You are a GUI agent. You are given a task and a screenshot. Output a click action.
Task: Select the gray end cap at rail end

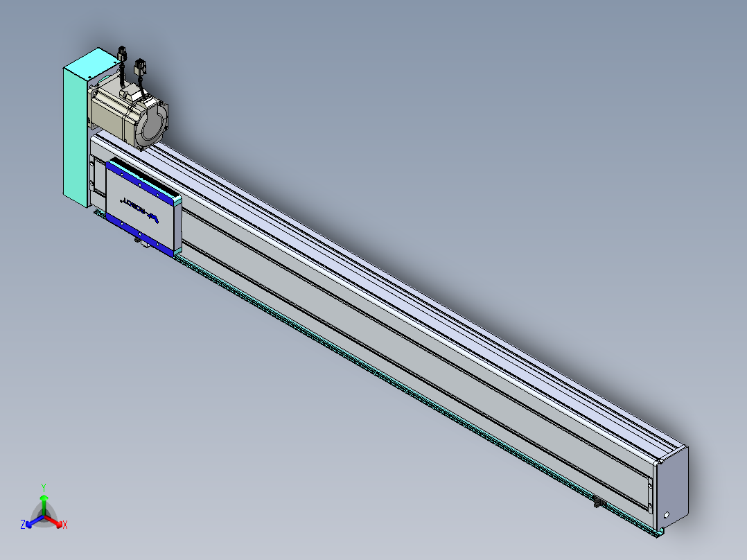point(671,486)
